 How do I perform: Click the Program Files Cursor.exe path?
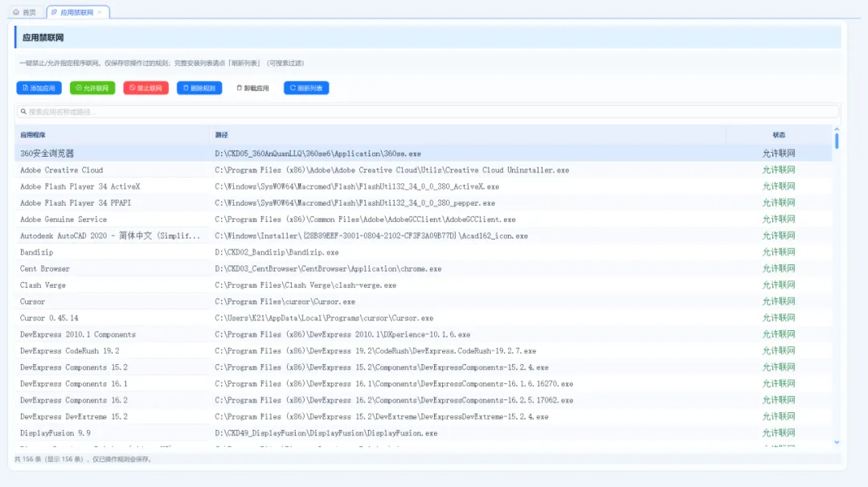click(x=285, y=302)
